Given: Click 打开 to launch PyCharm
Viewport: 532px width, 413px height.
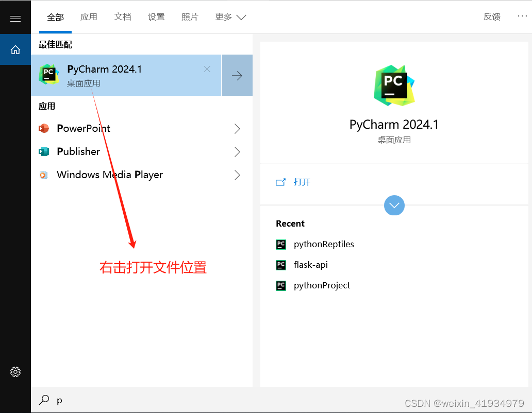Looking at the screenshot, I should point(302,182).
